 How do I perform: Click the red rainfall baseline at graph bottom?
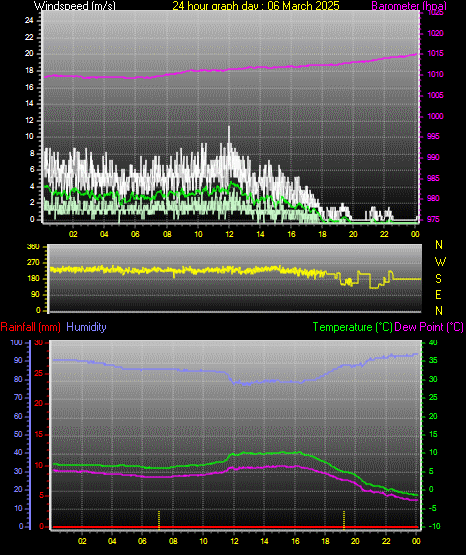(235, 527)
